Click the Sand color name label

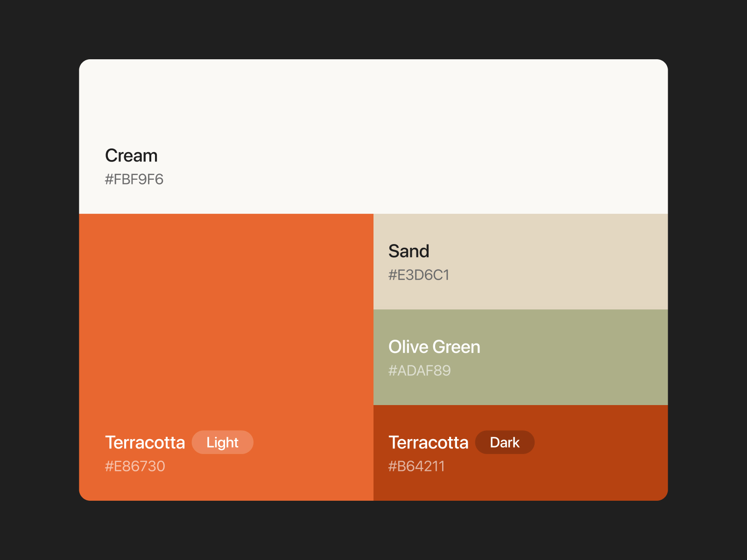click(x=409, y=251)
